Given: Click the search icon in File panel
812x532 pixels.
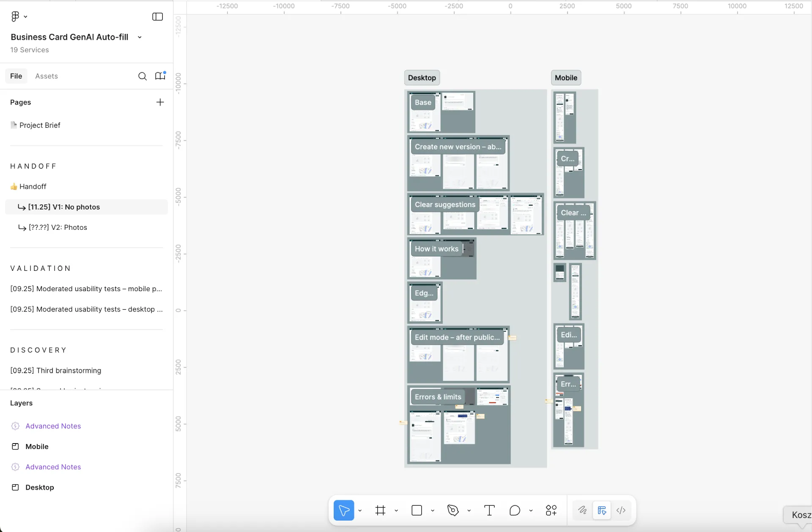Looking at the screenshot, I should coord(143,76).
